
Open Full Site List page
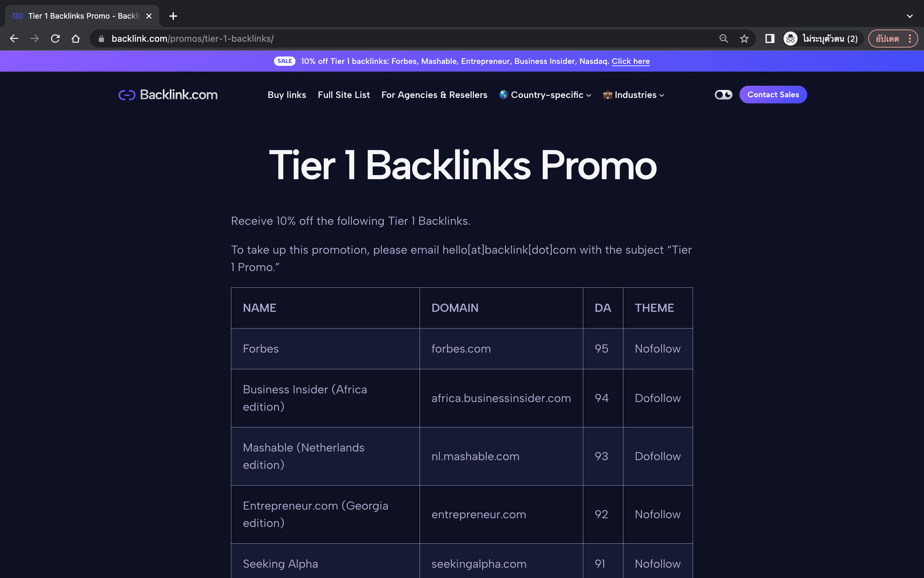[344, 95]
